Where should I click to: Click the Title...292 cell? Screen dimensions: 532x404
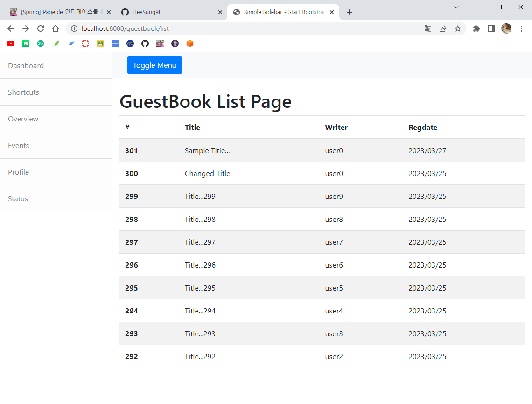point(200,356)
